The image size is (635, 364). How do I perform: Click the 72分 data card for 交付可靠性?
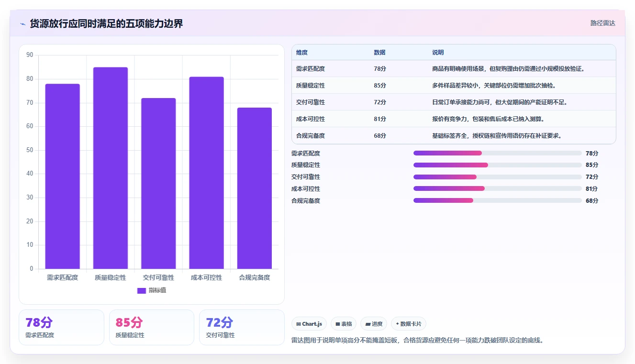click(x=242, y=327)
